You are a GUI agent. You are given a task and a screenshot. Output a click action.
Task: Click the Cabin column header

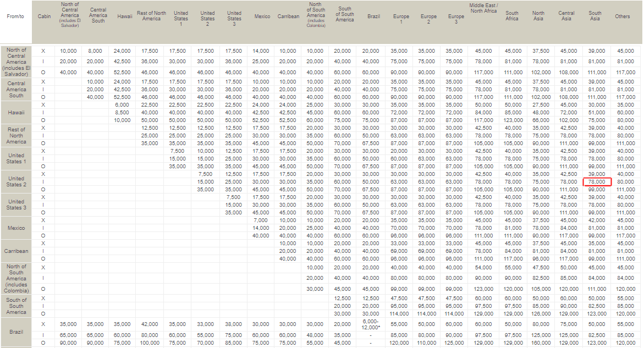click(x=44, y=16)
